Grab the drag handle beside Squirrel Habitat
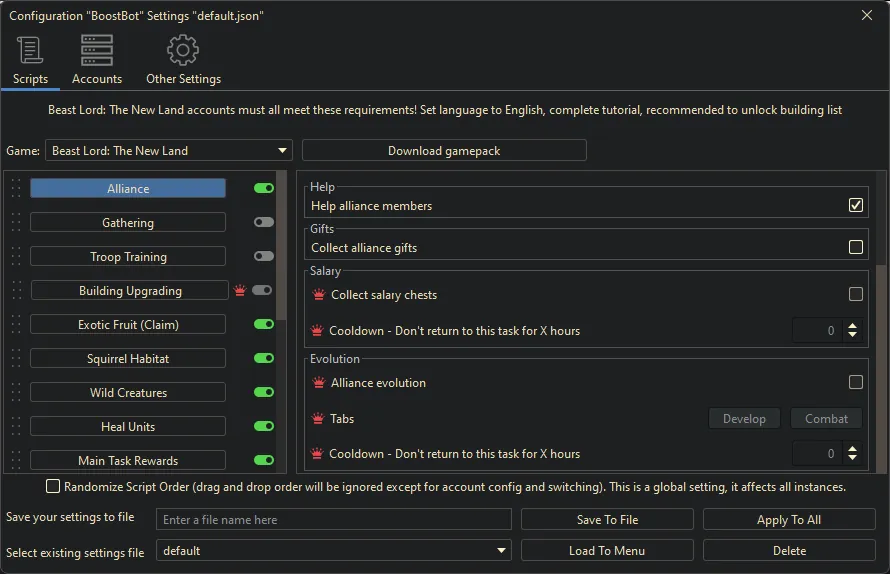Screen dimensions: 890x574 coord(16,359)
